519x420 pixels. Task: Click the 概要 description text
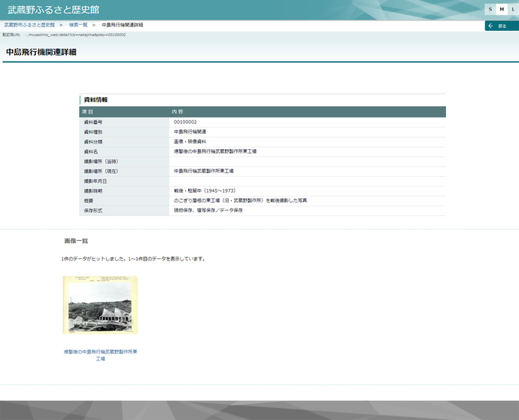pyautogui.click(x=240, y=200)
